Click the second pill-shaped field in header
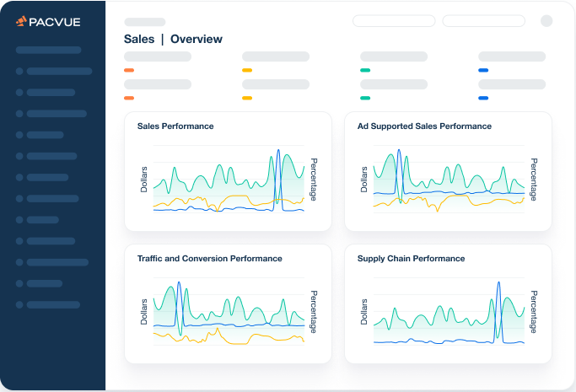This screenshot has height=392, width=576. 484,21
